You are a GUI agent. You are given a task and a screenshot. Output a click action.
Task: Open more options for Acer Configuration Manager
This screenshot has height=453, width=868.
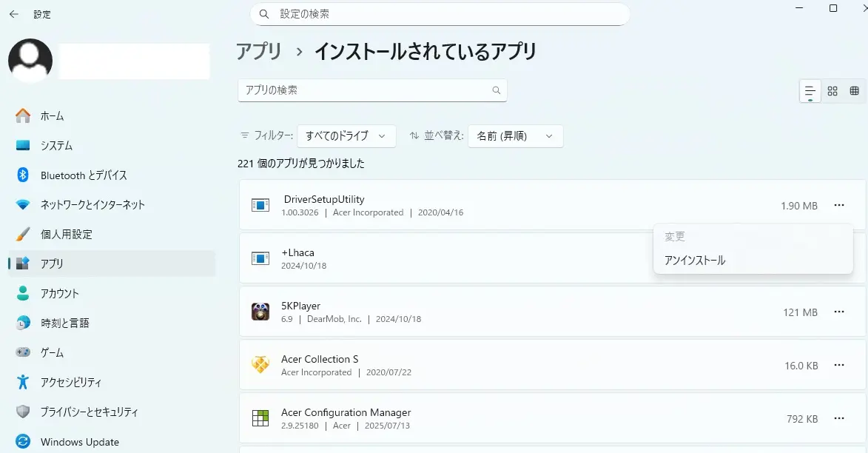click(839, 418)
